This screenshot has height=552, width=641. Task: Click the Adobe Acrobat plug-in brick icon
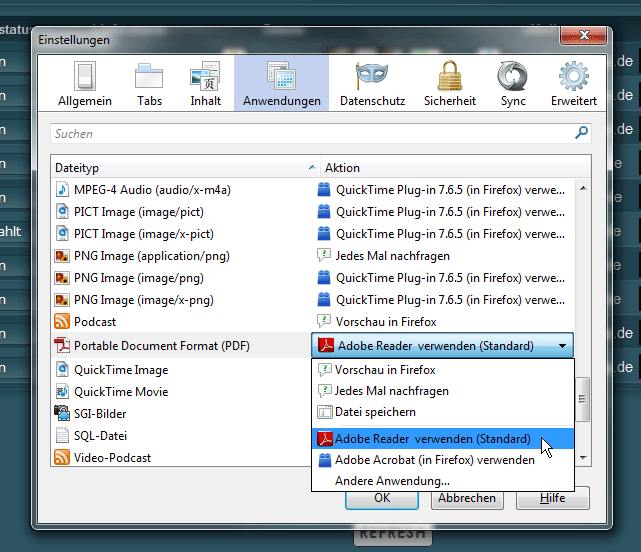coord(325,460)
